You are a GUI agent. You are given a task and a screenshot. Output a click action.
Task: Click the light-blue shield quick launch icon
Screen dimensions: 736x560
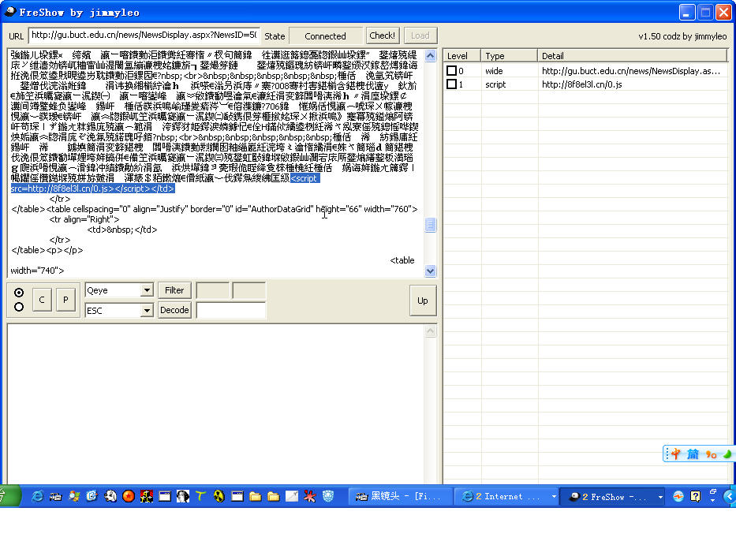tap(328, 496)
